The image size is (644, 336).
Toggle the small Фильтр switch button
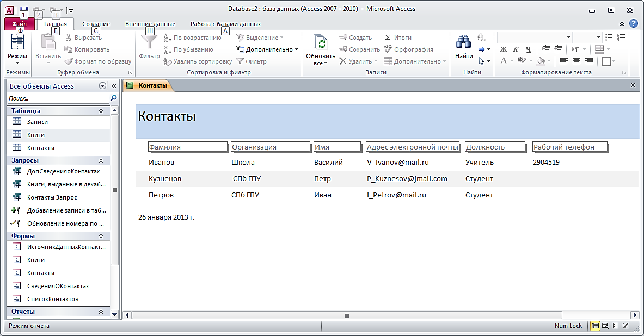pos(252,61)
